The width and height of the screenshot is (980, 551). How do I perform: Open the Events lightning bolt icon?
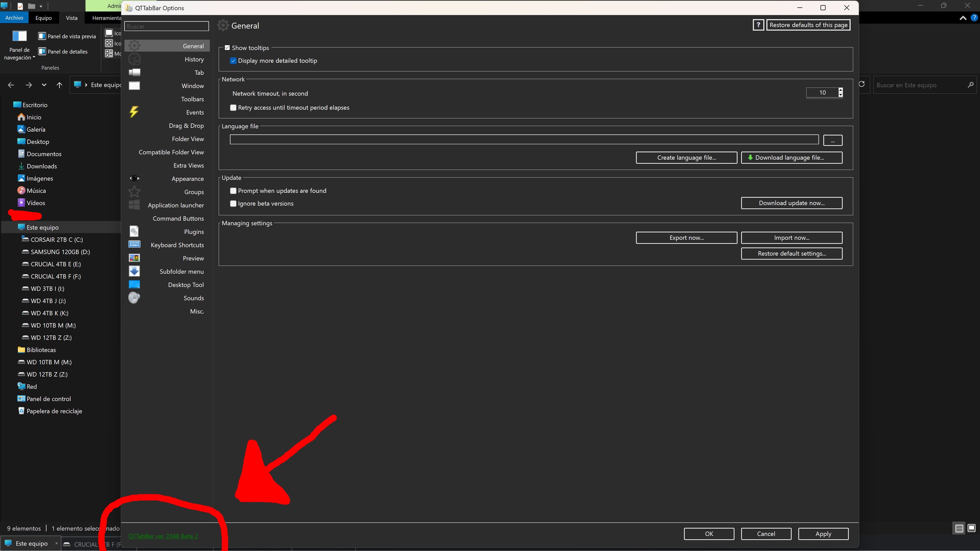pos(133,112)
